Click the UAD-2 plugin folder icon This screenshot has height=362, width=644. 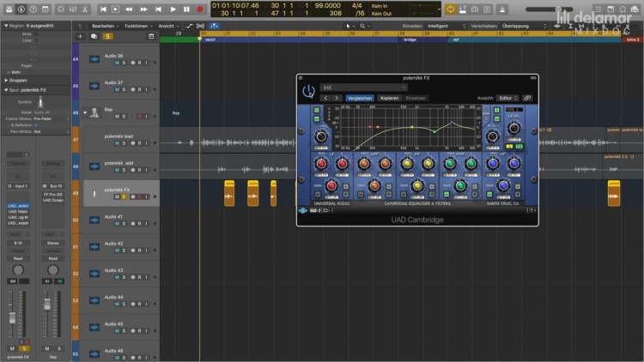[x=325, y=210]
